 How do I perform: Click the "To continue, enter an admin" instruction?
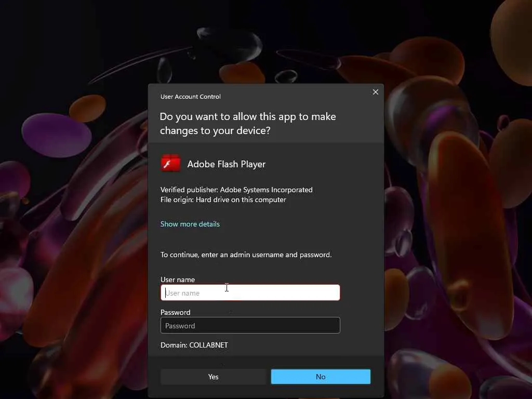[x=246, y=255]
